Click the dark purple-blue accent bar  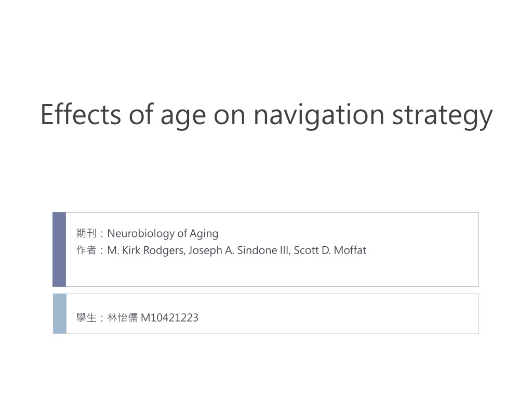point(59,249)
